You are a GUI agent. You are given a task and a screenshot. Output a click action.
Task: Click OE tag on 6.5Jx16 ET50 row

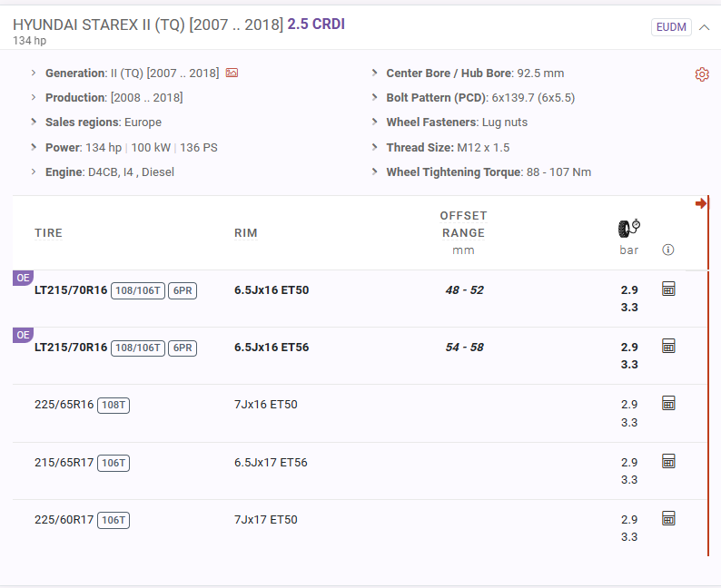point(23,278)
